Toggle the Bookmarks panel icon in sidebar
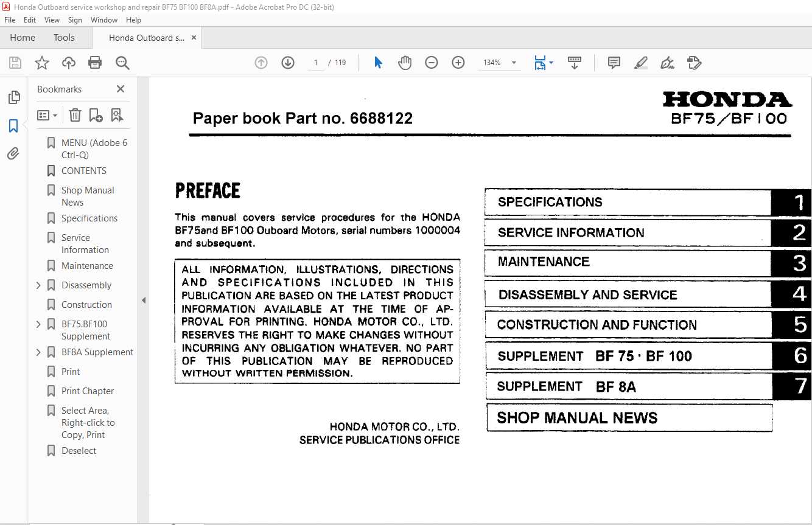812x525 pixels. pyautogui.click(x=13, y=126)
